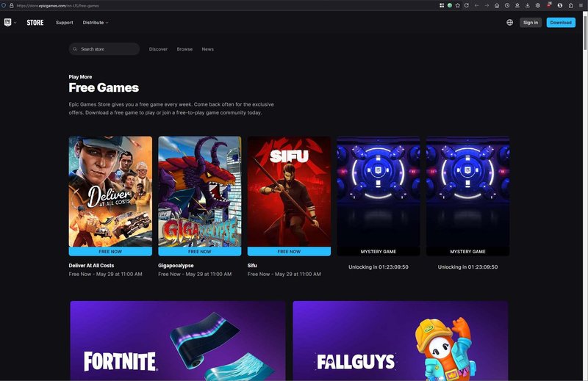
Task: Click the browser reload icon
Action: [466, 5]
